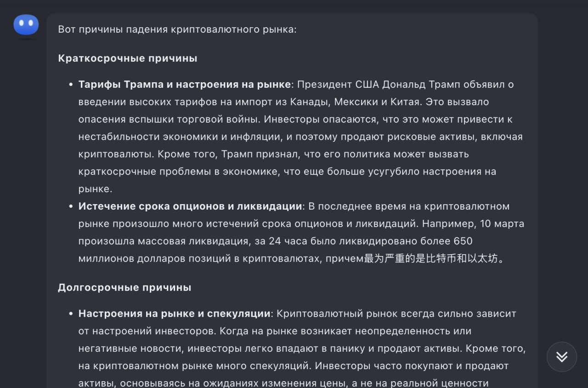Click the line starting 'от настроений инвесторов'
Screen dimensions: 588x388
(275, 331)
